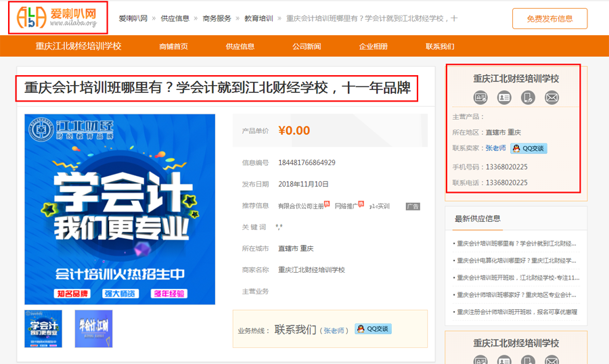Select the second purple thumbnail below the image
Screen dimensions: 609x364
click(x=93, y=329)
